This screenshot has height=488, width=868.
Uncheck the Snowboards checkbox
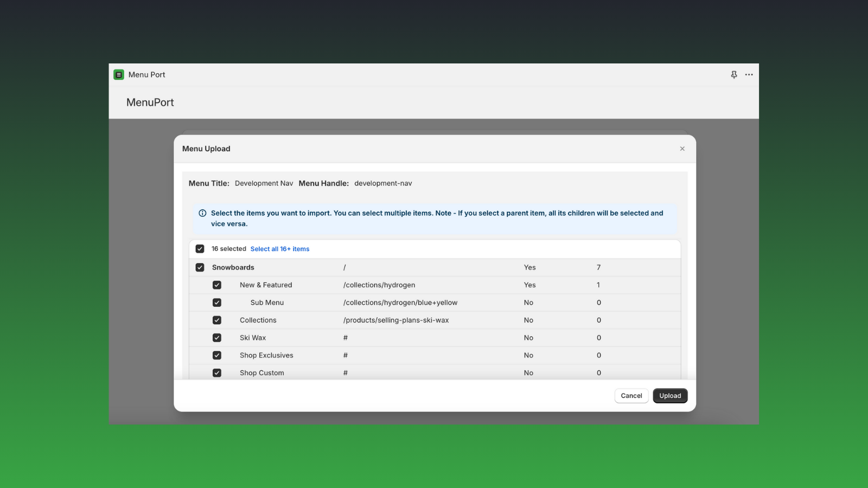click(x=200, y=267)
